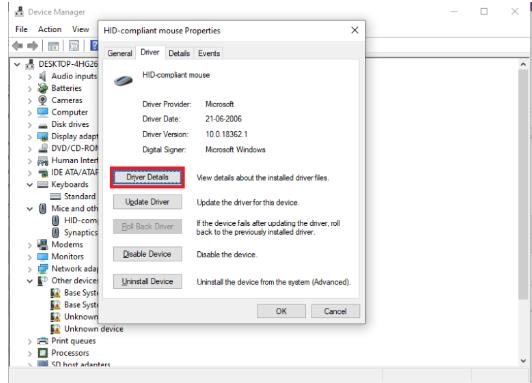Open the View menu in Device Manager
532x383 pixels.
click(x=80, y=29)
